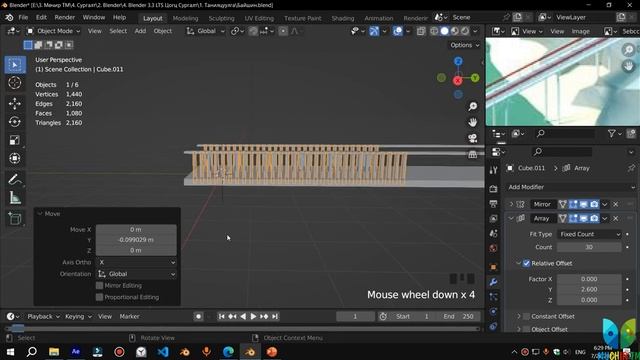The height and width of the screenshot is (360, 640).
Task: Open the timeline Marker menu
Action: pyautogui.click(x=129, y=316)
